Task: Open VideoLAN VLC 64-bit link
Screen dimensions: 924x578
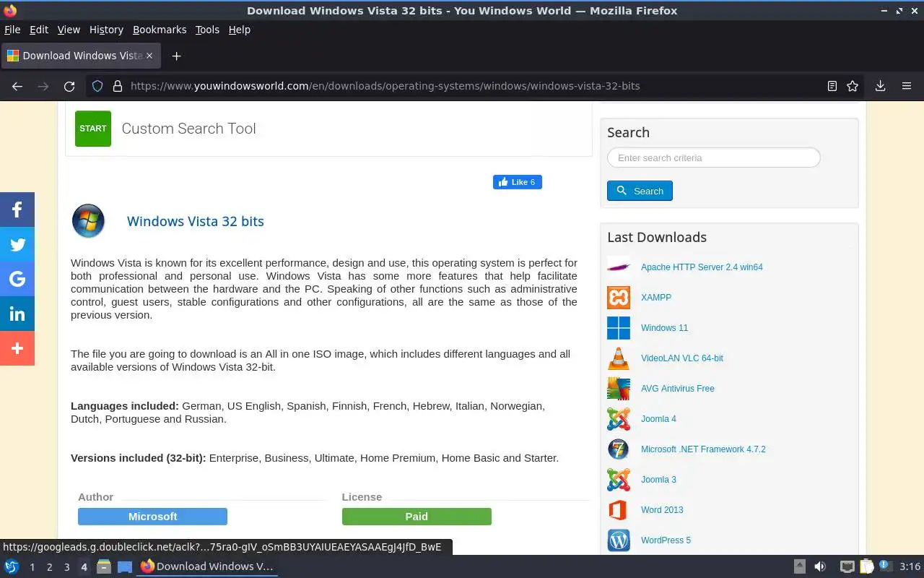Action: pos(682,358)
